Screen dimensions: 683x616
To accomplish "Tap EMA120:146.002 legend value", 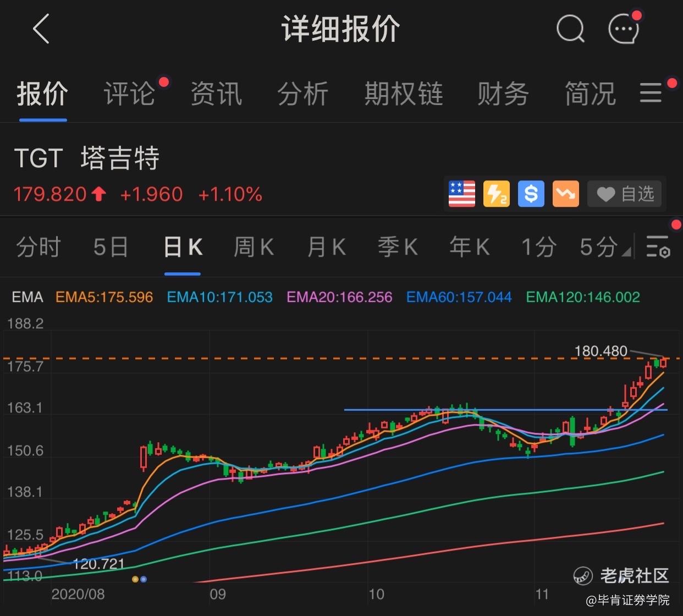I will (583, 297).
